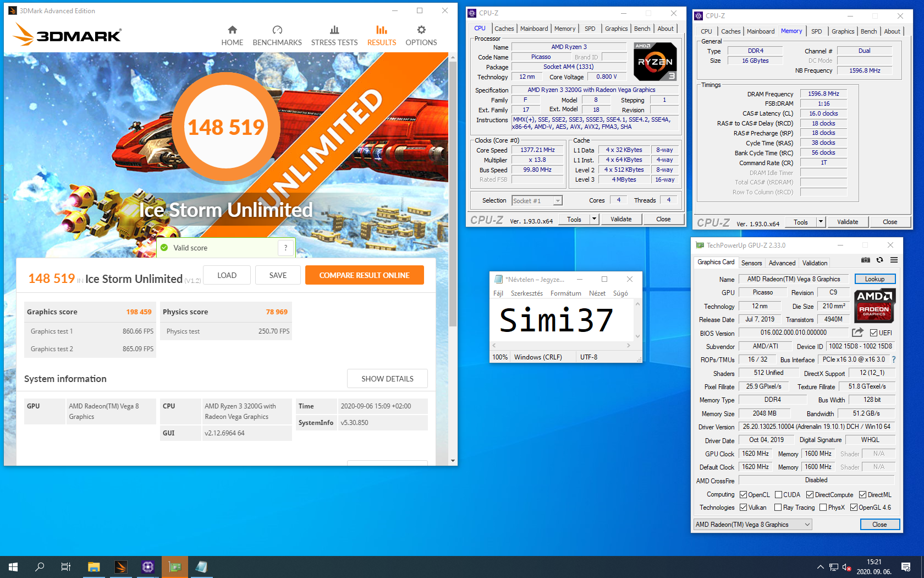This screenshot has width=924, height=578.
Task: Switch to CPU-Z taskbar icon
Action: click(147, 566)
